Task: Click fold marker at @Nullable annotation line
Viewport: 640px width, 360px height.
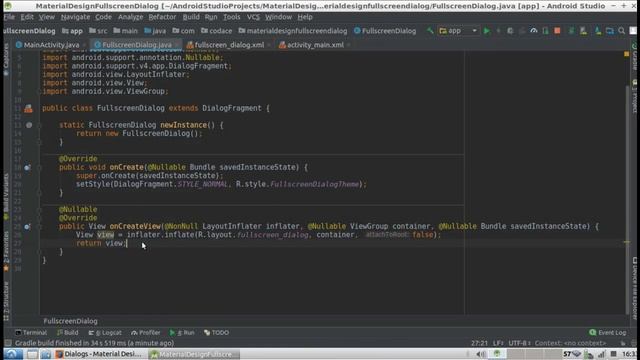Action: coord(40,209)
